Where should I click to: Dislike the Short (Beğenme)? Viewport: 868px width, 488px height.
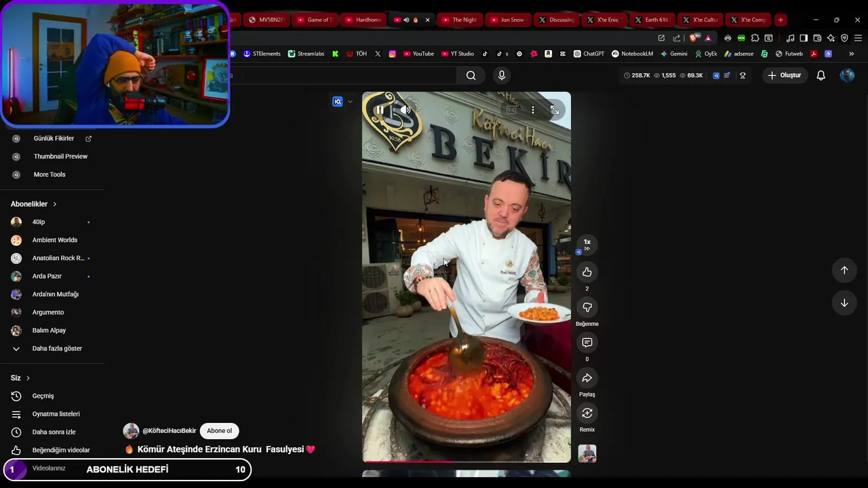[587, 307]
